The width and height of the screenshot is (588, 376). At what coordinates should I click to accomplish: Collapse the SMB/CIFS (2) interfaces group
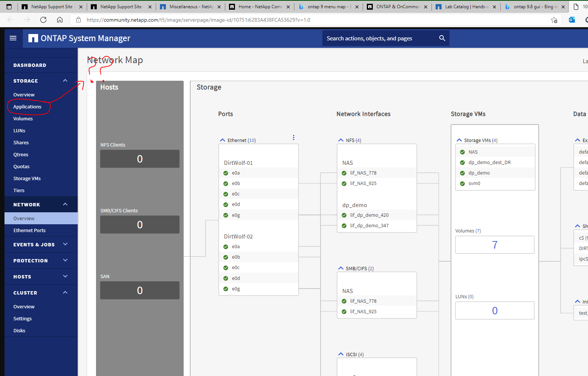(x=341, y=268)
